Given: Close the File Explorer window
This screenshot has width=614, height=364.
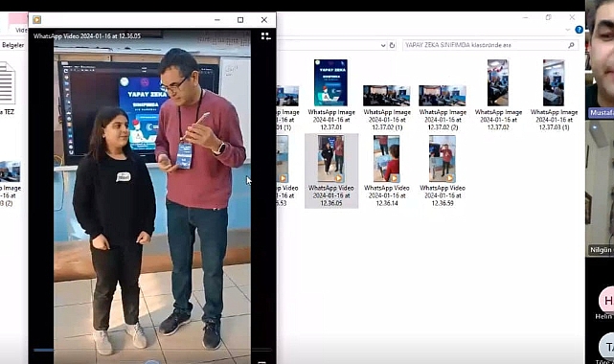Looking at the screenshot, I should coord(572,17).
